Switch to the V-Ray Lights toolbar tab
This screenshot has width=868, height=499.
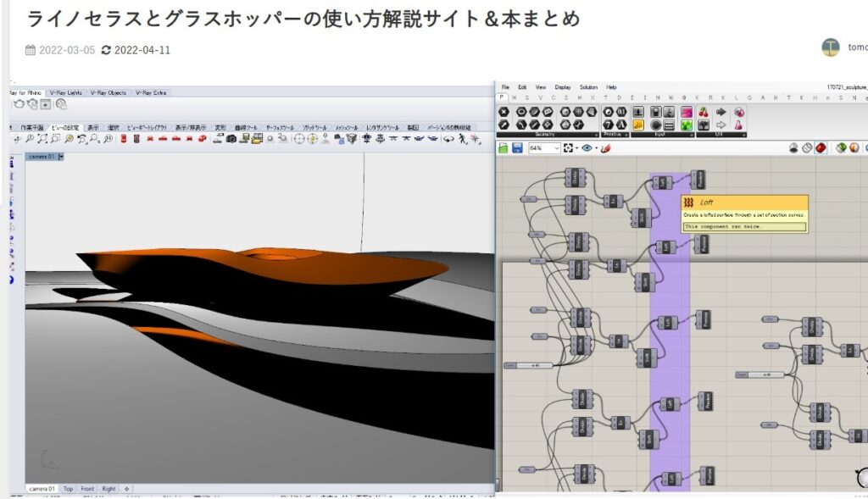(x=64, y=92)
